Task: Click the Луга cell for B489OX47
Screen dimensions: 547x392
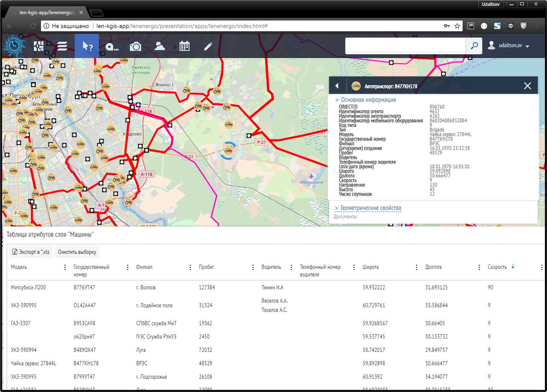Action: coord(141,350)
